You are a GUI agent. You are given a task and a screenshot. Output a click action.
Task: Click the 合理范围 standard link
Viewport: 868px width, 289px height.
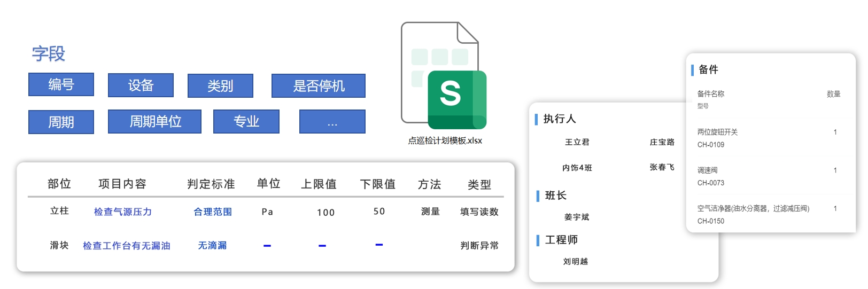[213, 212]
